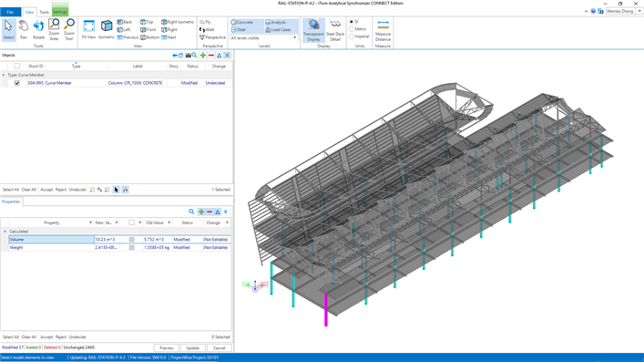The width and height of the screenshot is (644, 362).
Task: Click the Objects panel search magnifier
Action: coord(195,55)
